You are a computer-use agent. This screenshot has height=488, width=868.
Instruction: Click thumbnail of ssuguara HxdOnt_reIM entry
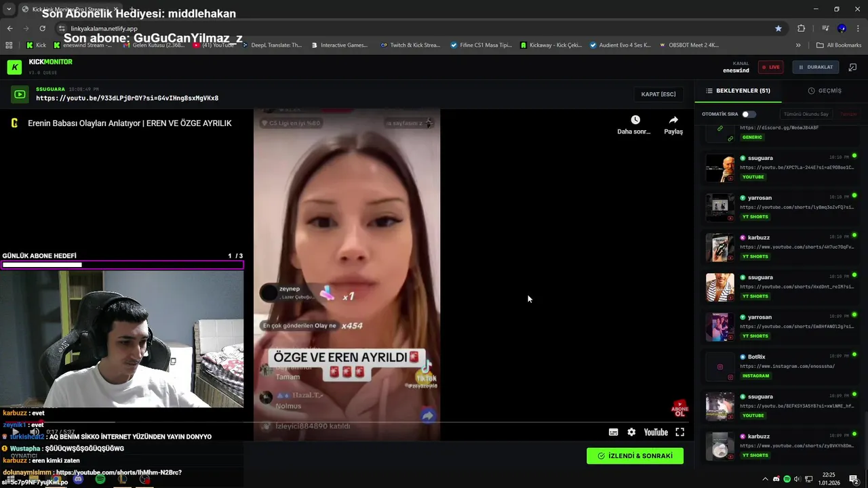[719, 287]
